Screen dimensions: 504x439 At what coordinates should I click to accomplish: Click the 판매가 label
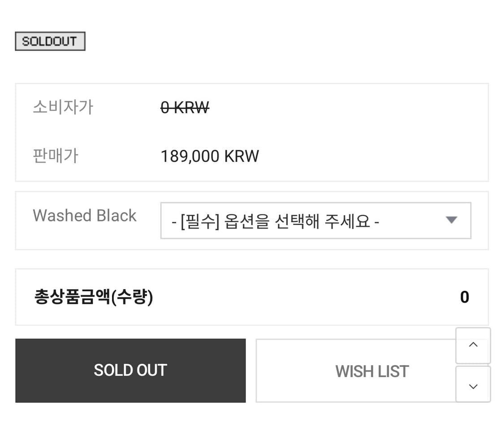[56, 156]
